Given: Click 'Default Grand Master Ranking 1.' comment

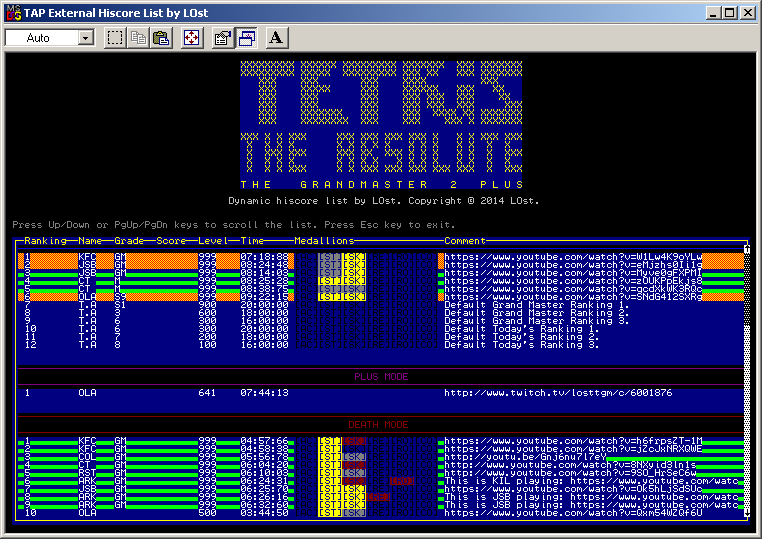Looking at the screenshot, I should pyautogui.click(x=537, y=305).
